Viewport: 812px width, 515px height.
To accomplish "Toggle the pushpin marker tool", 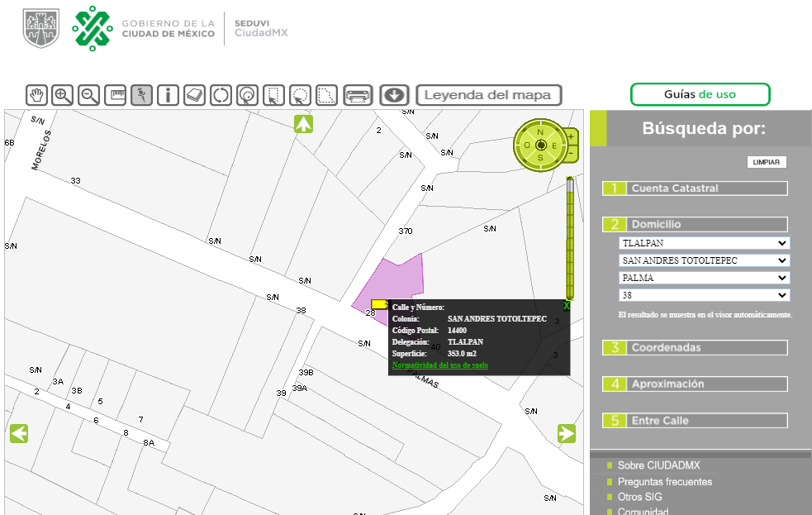I will (x=142, y=95).
